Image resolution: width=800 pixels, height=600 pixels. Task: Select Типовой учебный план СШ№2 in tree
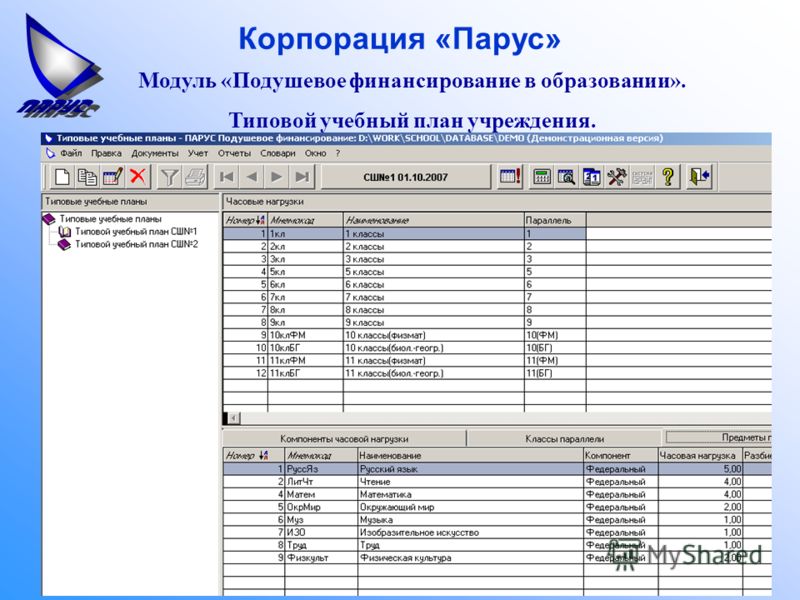click(136, 244)
